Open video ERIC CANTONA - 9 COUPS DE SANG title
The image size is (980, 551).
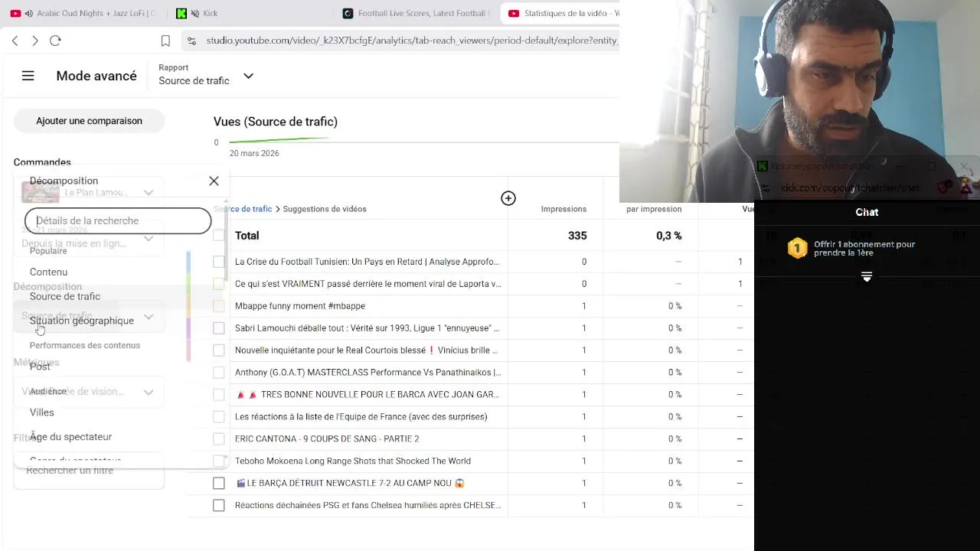[327, 439]
